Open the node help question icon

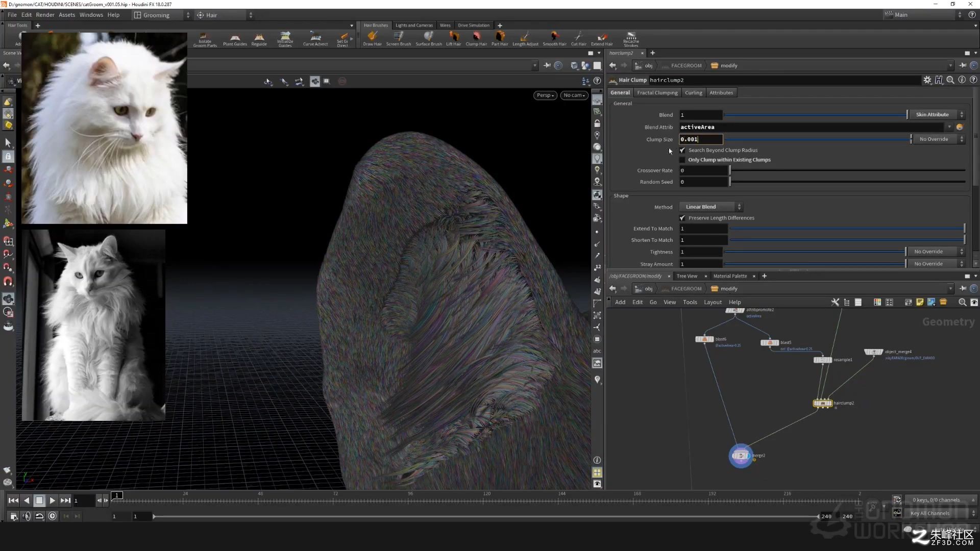coord(973,80)
